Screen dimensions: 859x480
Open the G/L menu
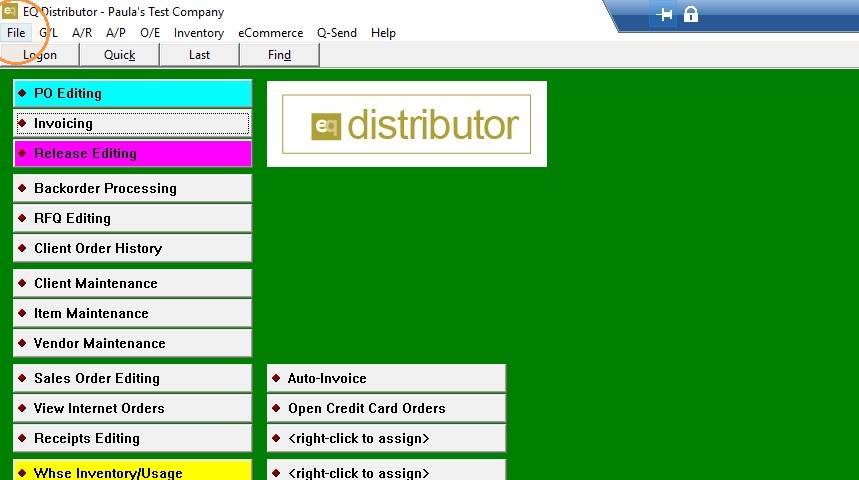tap(48, 33)
